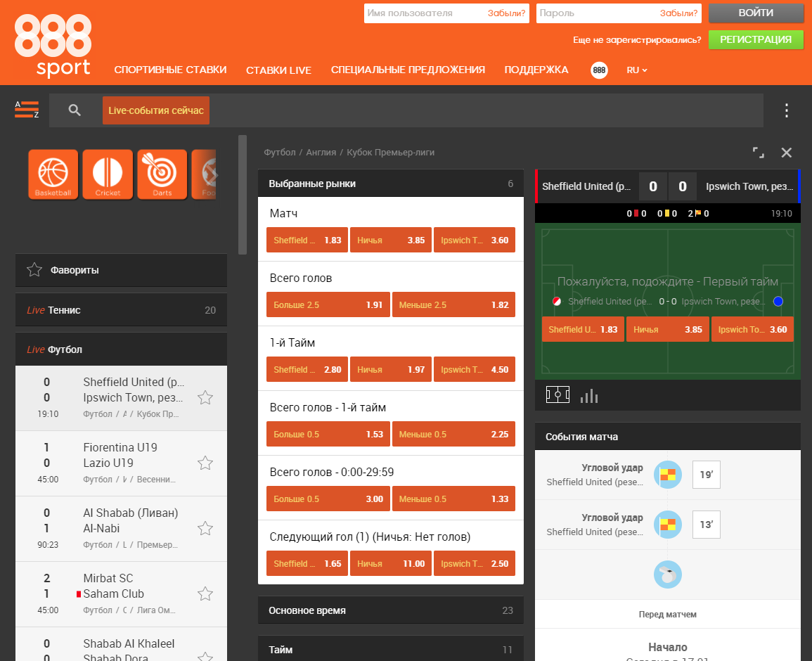Collapse the Выбранные рынки section
812x661 pixels.
[390, 184]
